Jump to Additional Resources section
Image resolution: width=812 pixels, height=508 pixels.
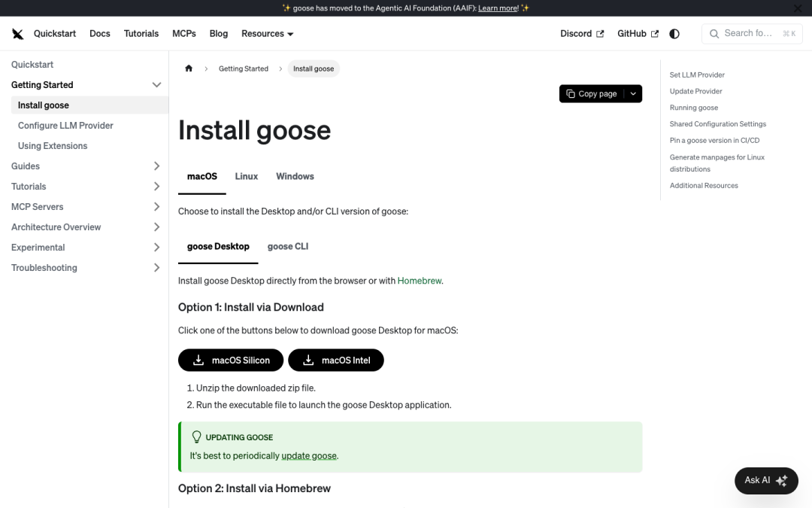point(704,186)
